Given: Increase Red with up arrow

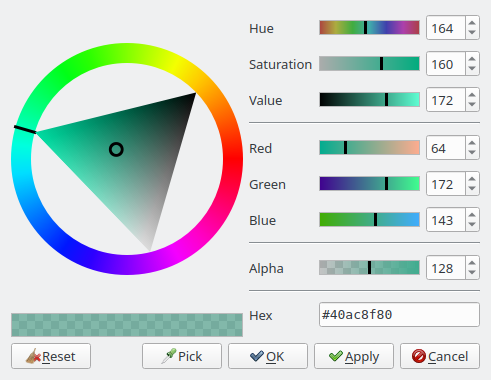Looking at the screenshot, I should (472, 143).
